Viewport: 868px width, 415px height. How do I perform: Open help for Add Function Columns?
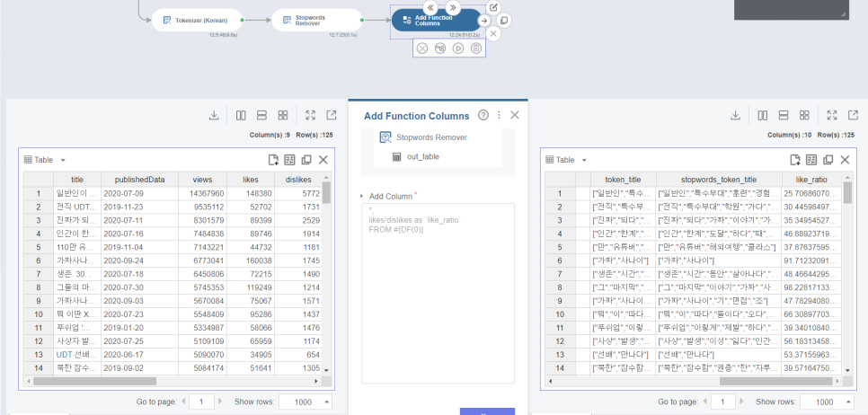coord(483,115)
